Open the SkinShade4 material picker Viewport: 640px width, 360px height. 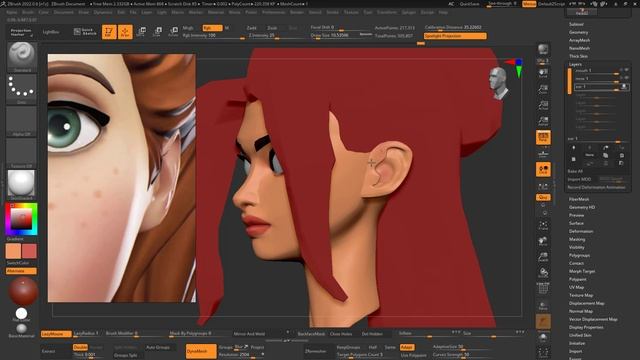22,185
